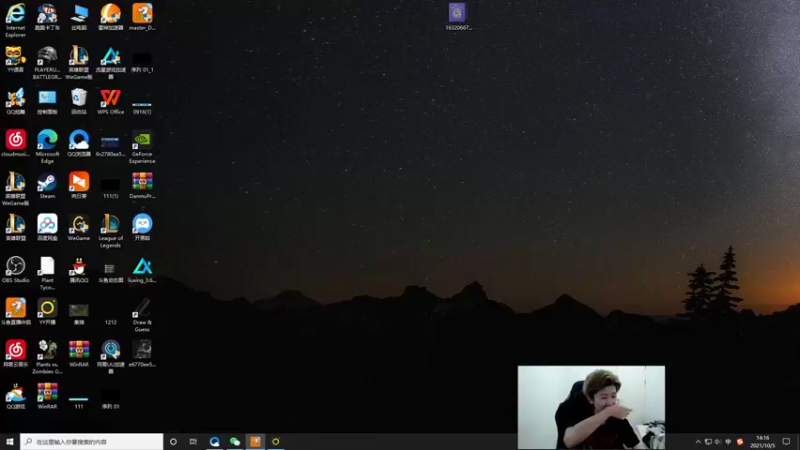Open League of Legends shortcut
This screenshot has width=800, height=450.
click(110, 231)
